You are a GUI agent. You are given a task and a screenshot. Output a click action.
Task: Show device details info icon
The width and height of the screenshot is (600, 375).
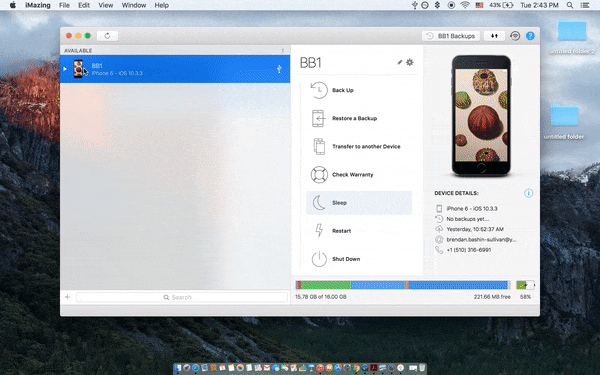point(528,193)
